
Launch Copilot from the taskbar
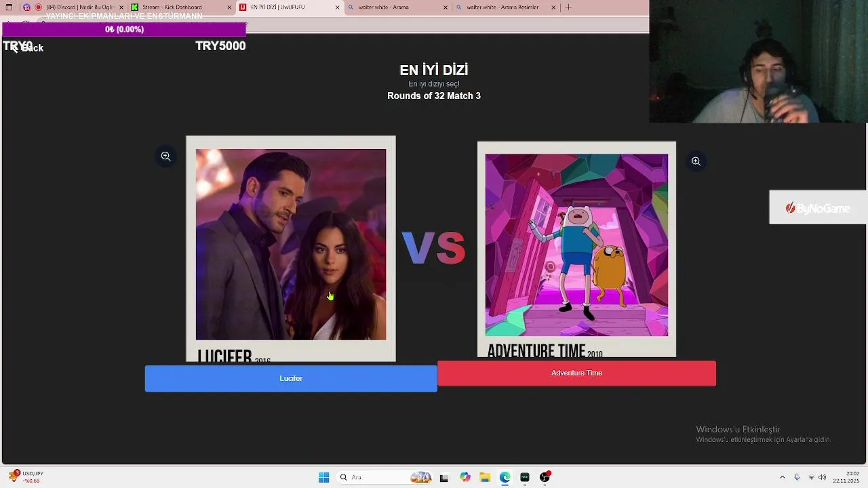[465, 477]
